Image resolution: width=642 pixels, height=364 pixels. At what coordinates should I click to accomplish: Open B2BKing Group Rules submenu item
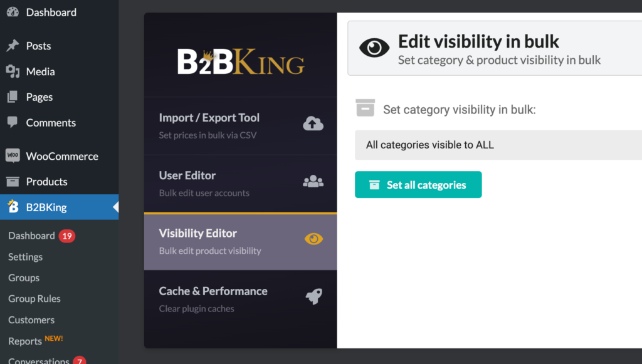coord(34,299)
